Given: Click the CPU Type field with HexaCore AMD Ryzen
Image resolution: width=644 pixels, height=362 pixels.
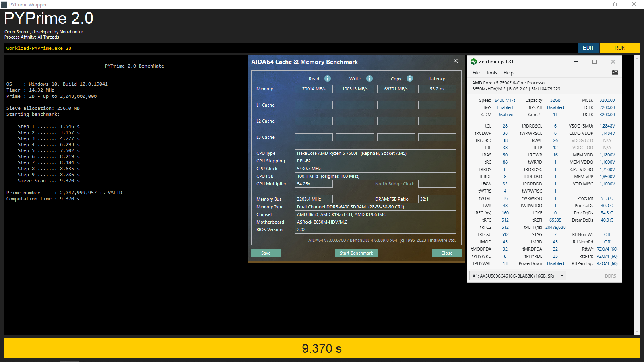Looking at the screenshot, I should coord(376,153).
